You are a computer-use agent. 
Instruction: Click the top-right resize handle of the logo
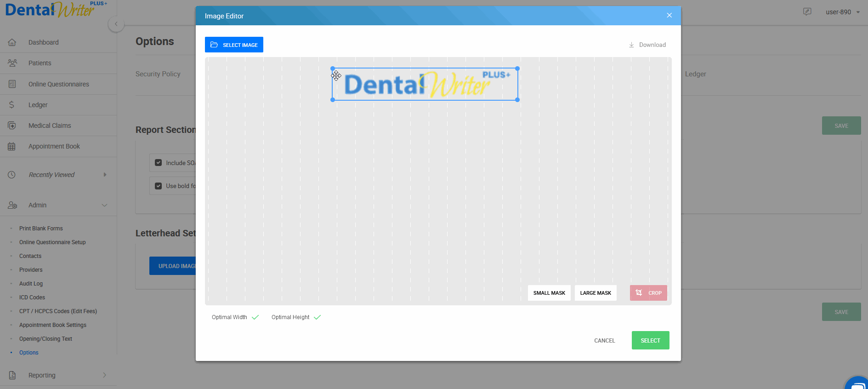click(x=517, y=69)
